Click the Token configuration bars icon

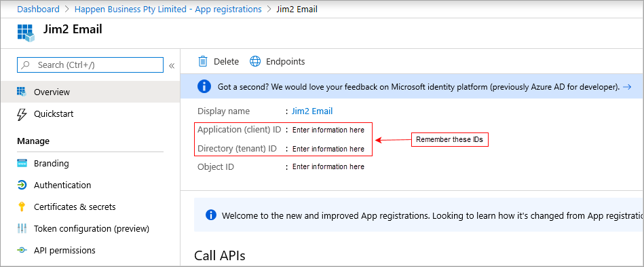(x=22, y=228)
